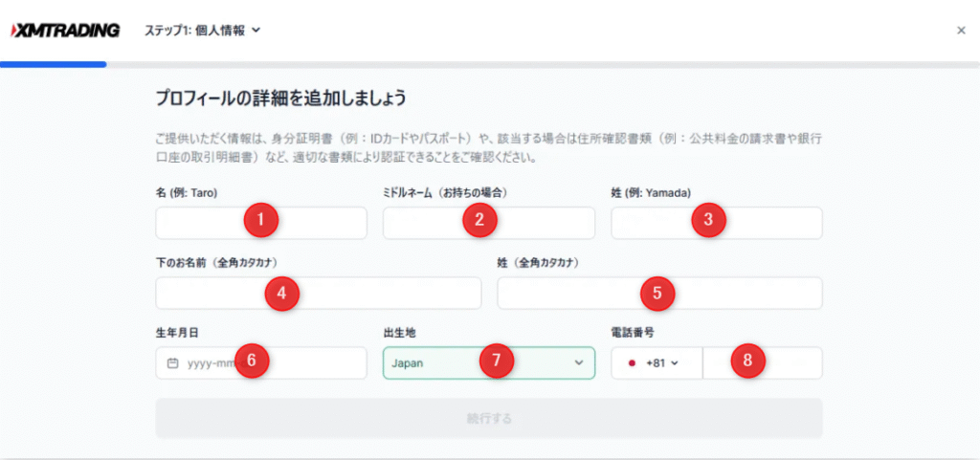Click the red number 4 marker

click(x=282, y=294)
